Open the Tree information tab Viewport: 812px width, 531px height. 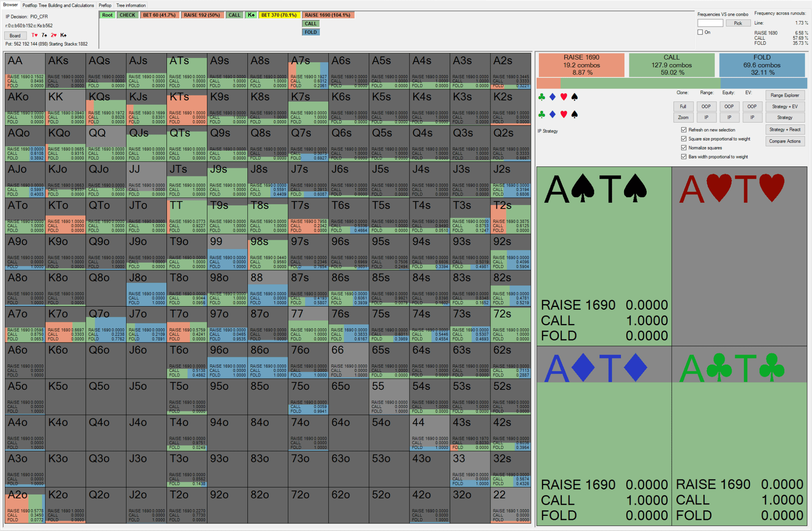[131, 5]
